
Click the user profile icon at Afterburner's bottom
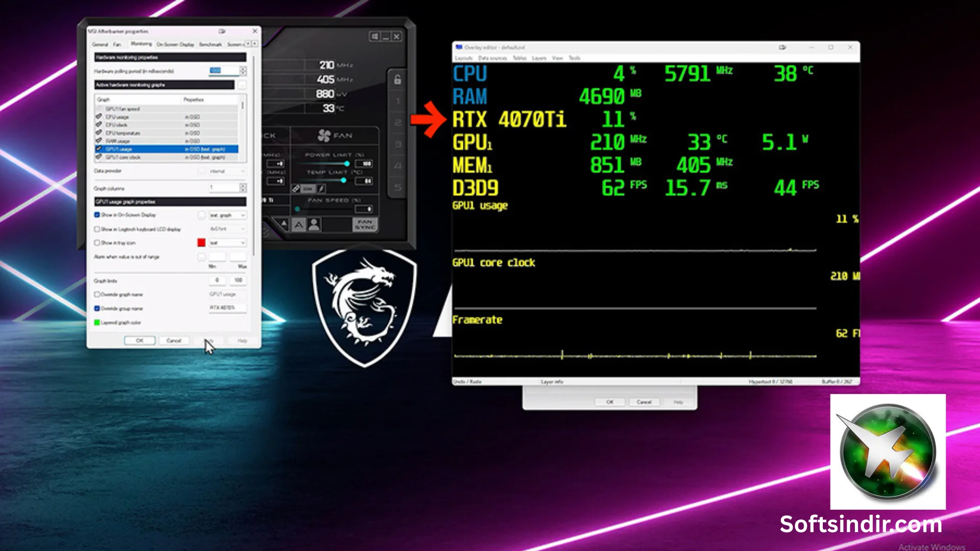tap(314, 225)
